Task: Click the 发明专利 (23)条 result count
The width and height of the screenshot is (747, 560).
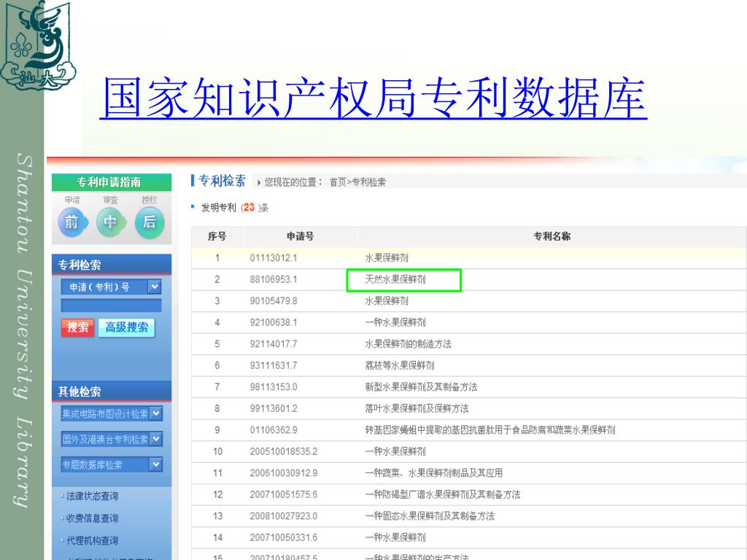Action: coord(235,208)
